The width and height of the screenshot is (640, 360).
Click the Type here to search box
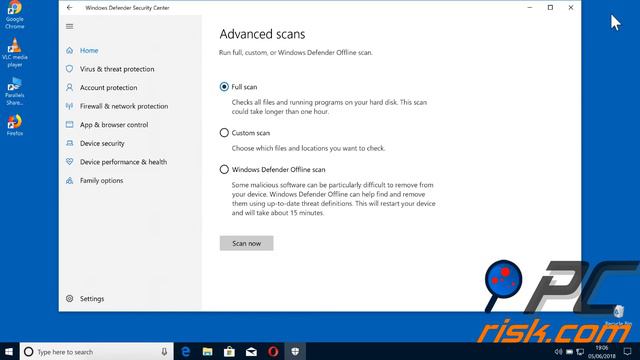[97, 351]
